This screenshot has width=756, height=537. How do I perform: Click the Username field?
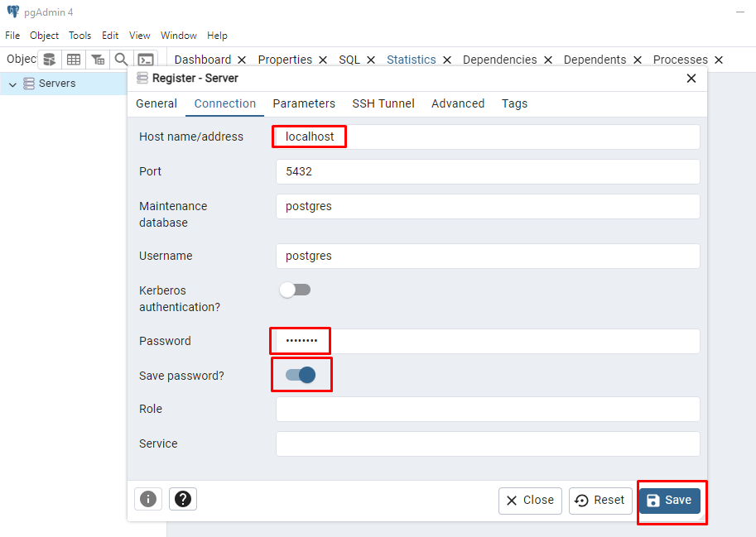tap(488, 256)
